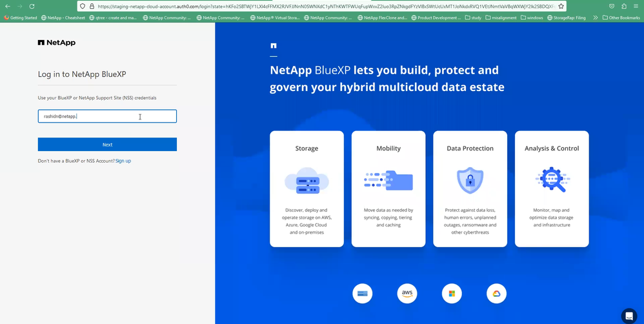The width and height of the screenshot is (644, 324).
Task: Go back using browser back arrow
Action: click(x=7, y=6)
